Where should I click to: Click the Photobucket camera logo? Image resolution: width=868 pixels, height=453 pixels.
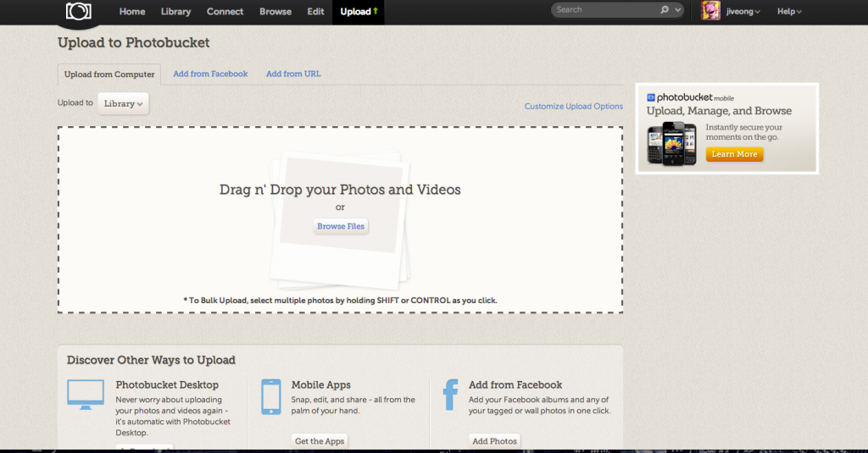pyautogui.click(x=79, y=11)
